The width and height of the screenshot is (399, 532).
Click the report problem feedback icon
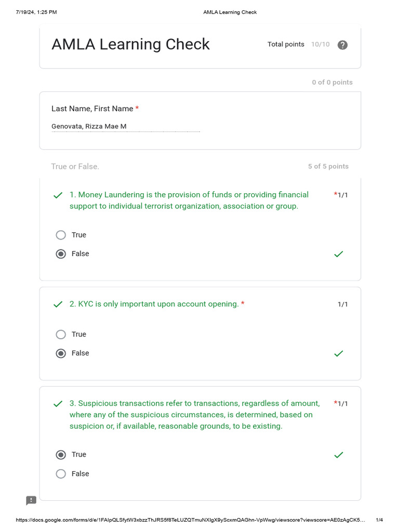pyautogui.click(x=31, y=500)
